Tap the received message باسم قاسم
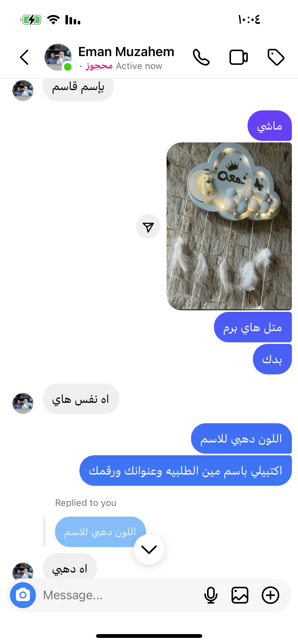The width and height of the screenshot is (298, 644). tap(78, 88)
